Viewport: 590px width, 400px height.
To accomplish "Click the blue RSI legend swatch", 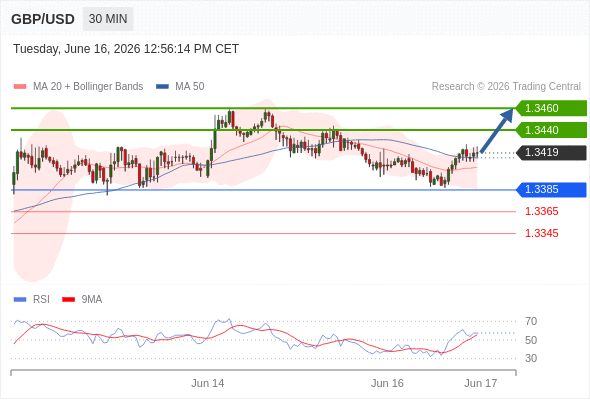I will [20, 300].
